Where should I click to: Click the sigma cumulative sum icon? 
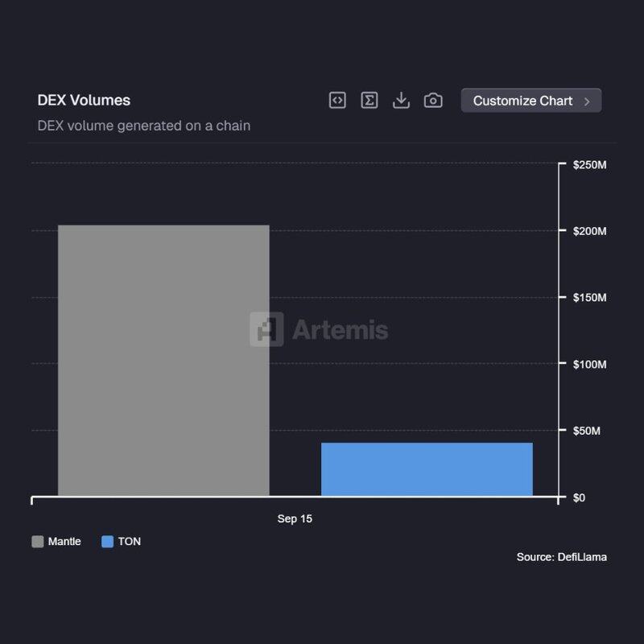coord(369,100)
